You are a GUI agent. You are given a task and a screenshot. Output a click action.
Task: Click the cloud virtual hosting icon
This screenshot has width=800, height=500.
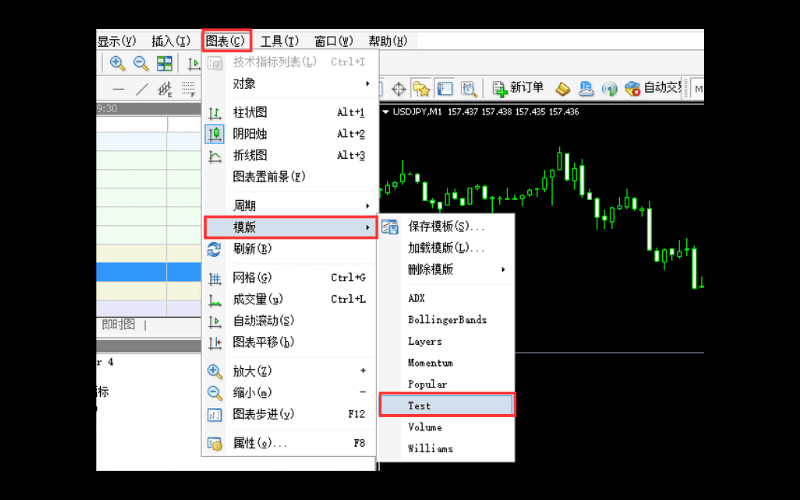(586, 89)
